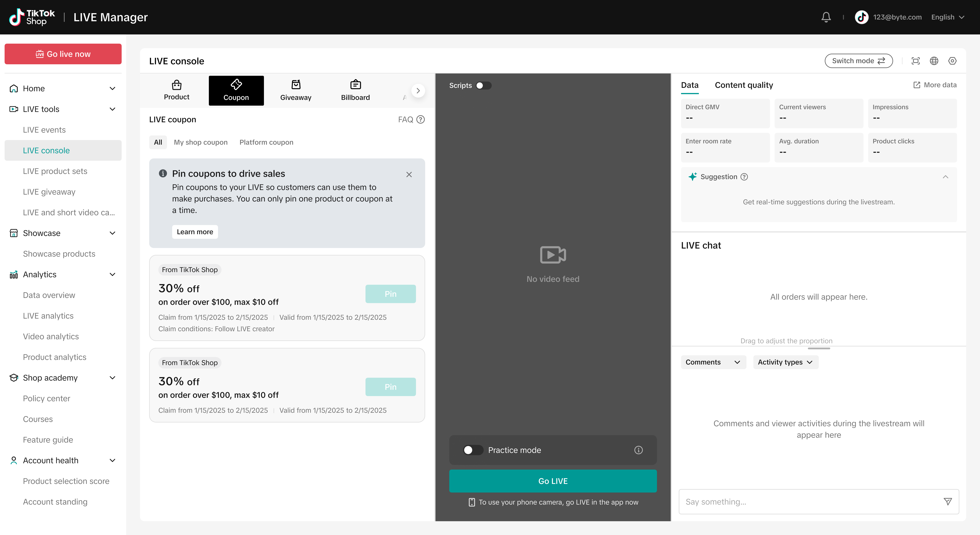Click the globe icon in LIVE console header
The image size is (980, 535).
click(934, 61)
